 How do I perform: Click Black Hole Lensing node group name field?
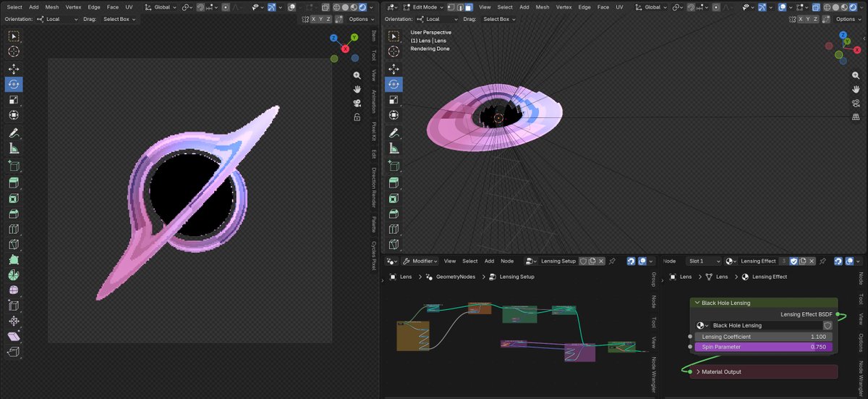coord(767,326)
